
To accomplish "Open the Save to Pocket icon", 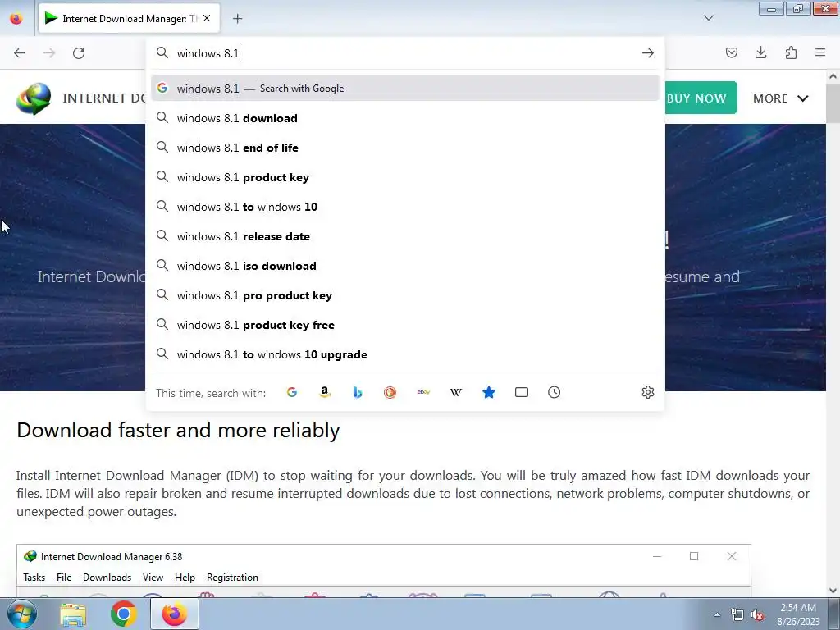I will (x=731, y=52).
